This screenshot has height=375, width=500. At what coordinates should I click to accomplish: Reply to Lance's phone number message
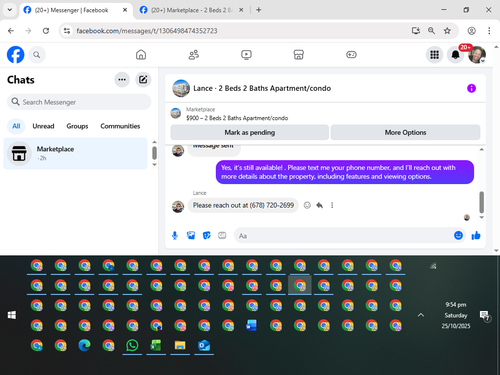(320, 205)
